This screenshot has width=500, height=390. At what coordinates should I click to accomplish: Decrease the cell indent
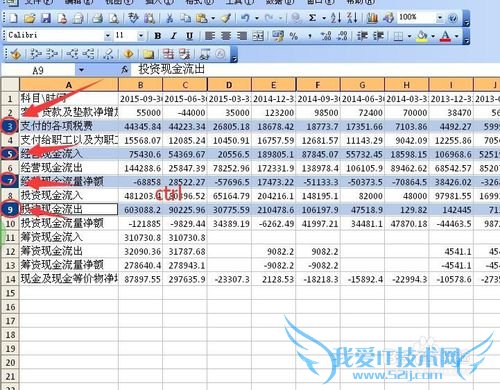tap(362, 36)
